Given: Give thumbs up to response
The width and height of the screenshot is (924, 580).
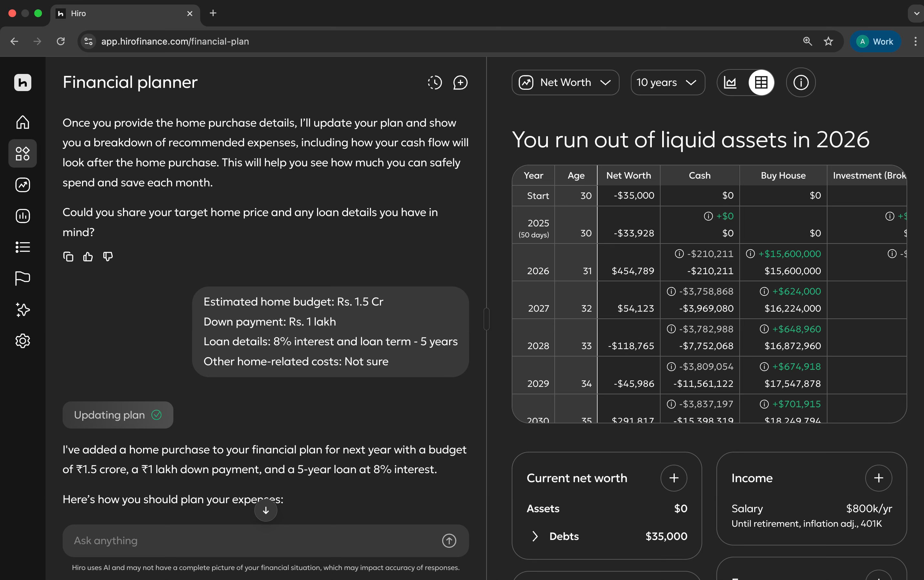Looking at the screenshot, I should click(88, 256).
